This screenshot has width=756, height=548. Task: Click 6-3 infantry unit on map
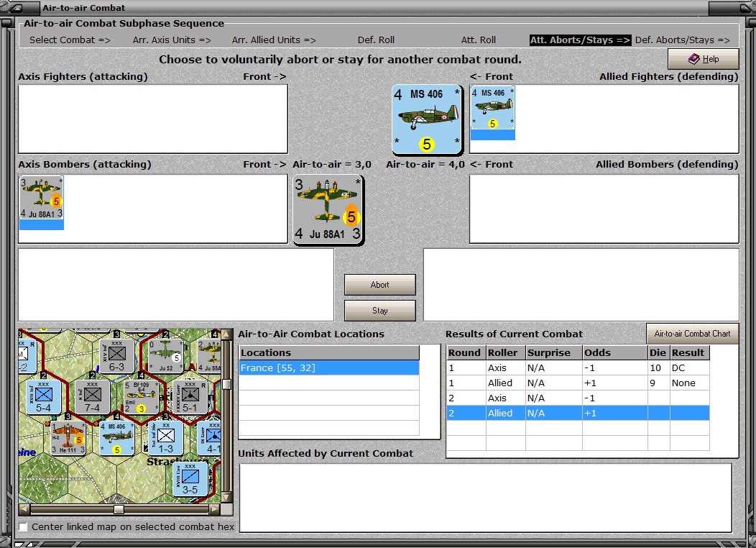pyautogui.click(x=116, y=355)
